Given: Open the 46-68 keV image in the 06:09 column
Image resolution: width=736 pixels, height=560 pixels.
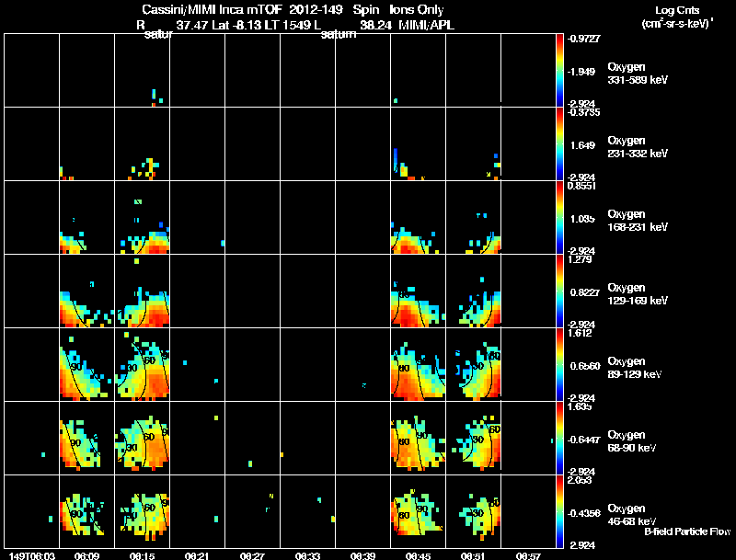Looking at the screenshot, I should click(86, 512).
